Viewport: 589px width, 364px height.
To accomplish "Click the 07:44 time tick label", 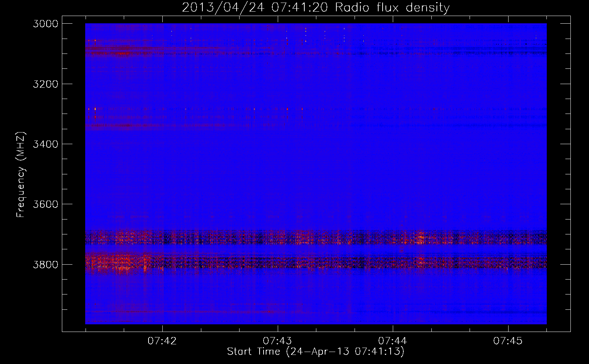I will pyautogui.click(x=392, y=341).
